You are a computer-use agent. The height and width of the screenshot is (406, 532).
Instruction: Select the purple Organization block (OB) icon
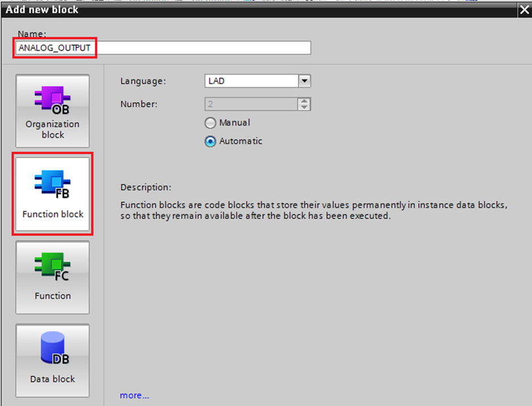click(x=52, y=99)
